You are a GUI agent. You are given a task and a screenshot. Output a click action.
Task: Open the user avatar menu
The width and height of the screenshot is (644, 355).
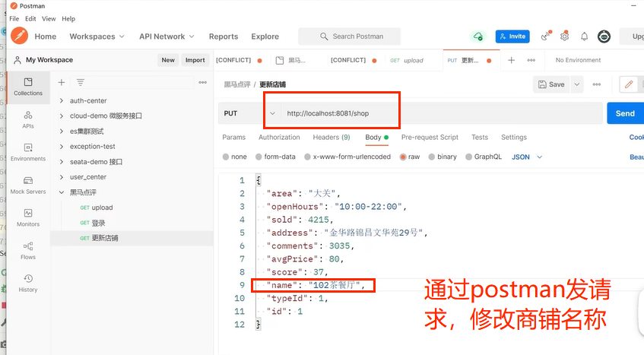coord(604,36)
